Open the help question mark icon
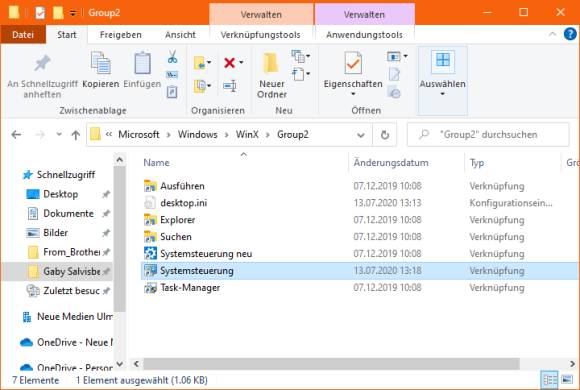The height and width of the screenshot is (390, 580). point(570,34)
